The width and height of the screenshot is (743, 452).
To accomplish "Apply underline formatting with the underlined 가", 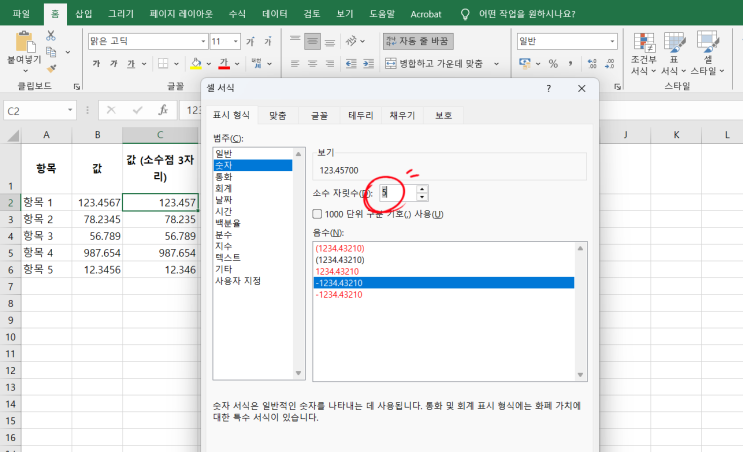I will pyautogui.click(x=131, y=63).
